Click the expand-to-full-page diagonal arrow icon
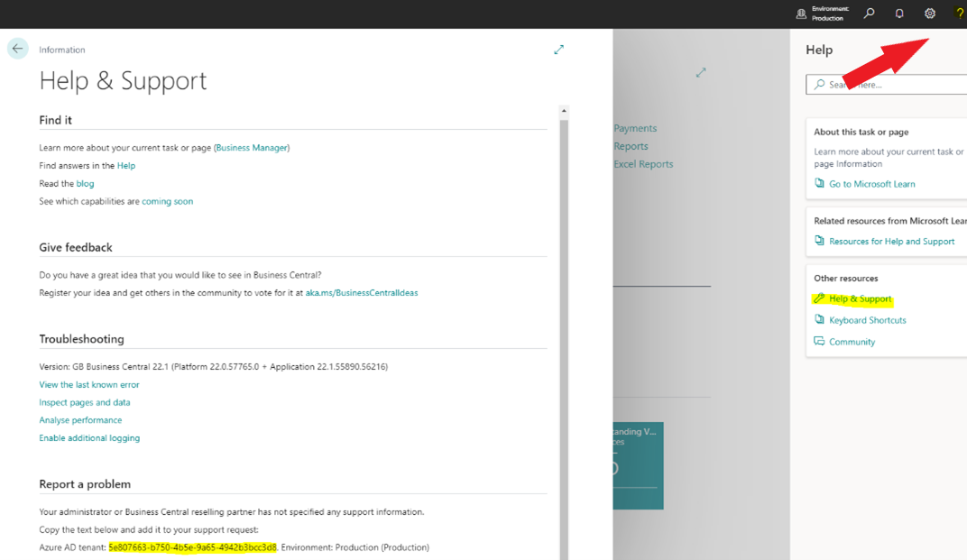Image resolution: width=967 pixels, height=560 pixels. coord(558,50)
